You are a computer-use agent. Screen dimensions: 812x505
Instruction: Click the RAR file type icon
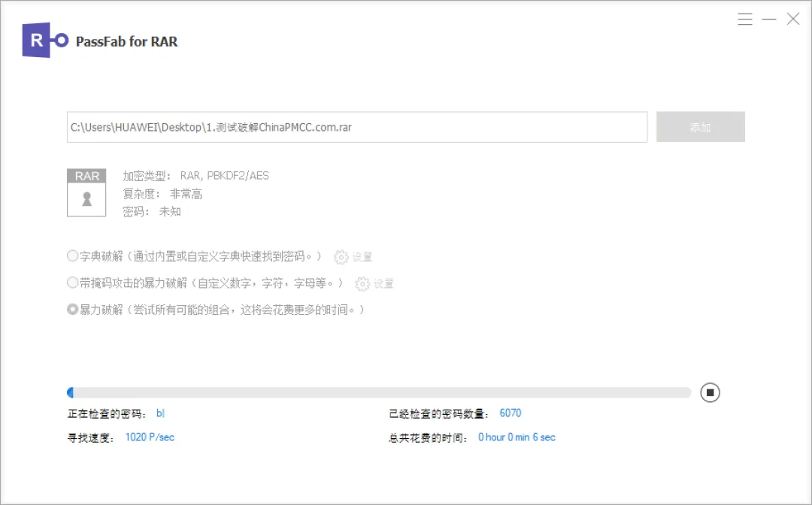[x=86, y=192]
